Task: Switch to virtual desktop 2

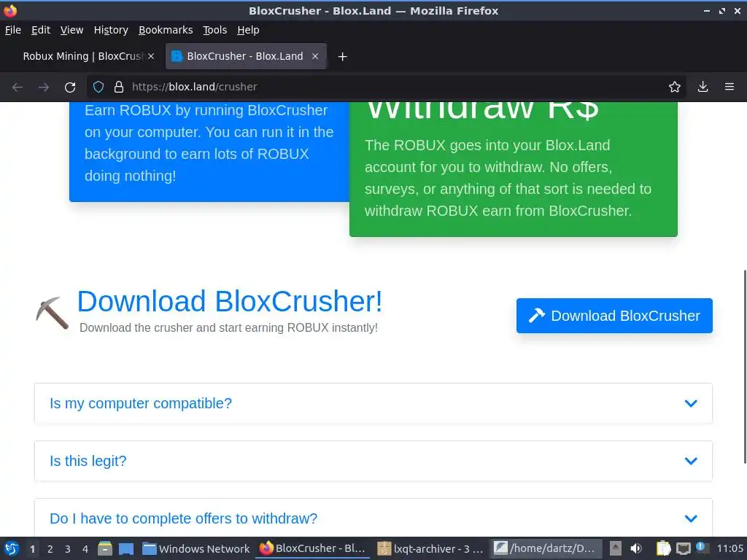Action: click(50, 549)
